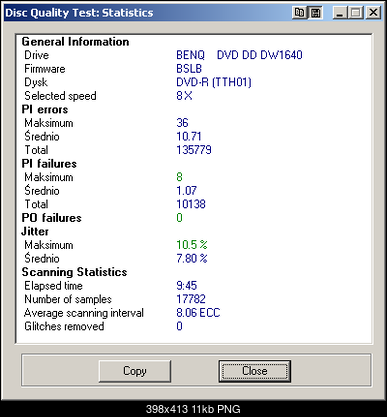
Task: Click the General Information heading
Action: (x=75, y=42)
